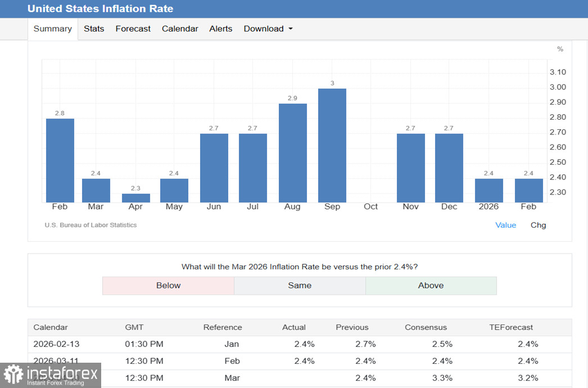Open the Stats tab
The width and height of the screenshot is (588, 388).
pyautogui.click(x=94, y=29)
